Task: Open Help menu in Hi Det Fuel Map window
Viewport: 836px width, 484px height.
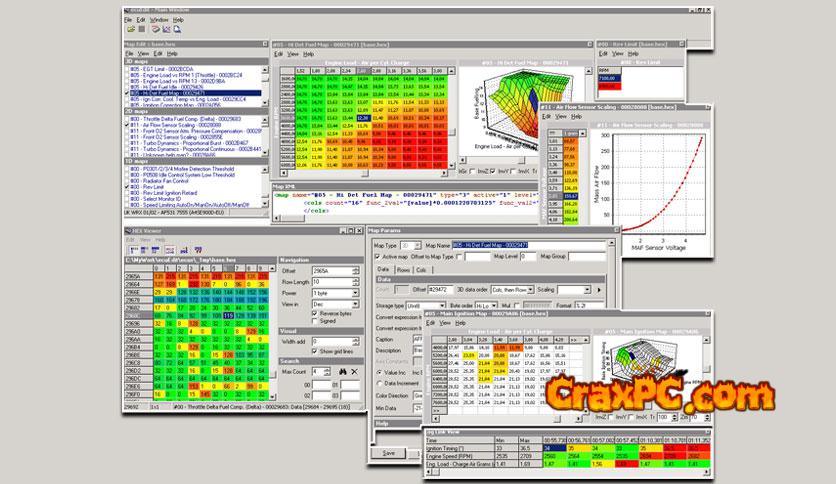Action: click(x=308, y=54)
